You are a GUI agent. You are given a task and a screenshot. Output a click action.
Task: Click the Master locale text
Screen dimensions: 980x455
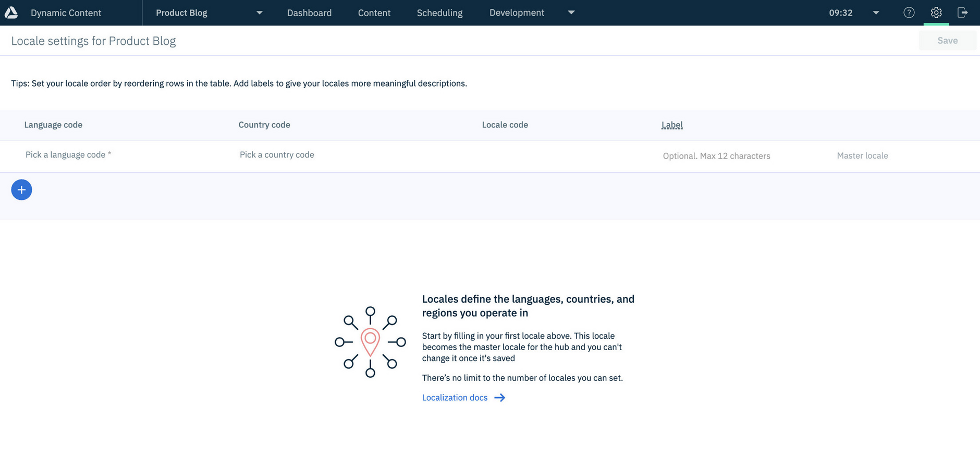click(862, 155)
